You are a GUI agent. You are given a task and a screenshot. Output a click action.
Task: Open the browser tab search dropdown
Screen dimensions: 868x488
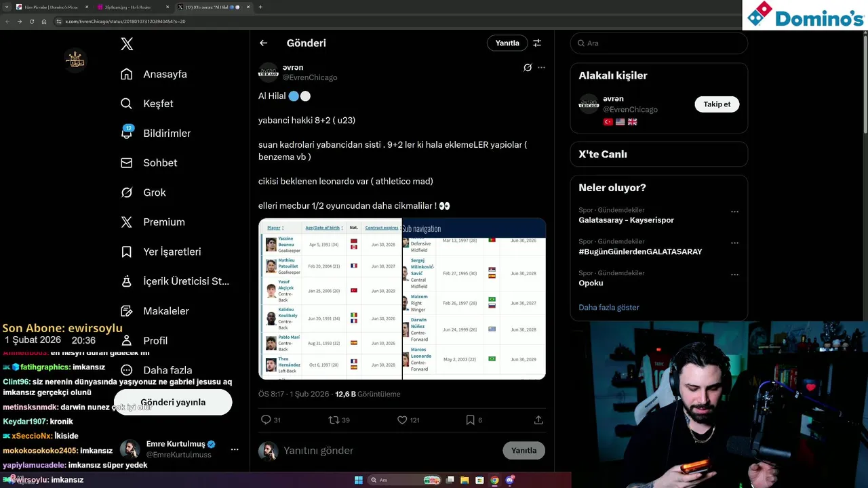[x=6, y=7]
